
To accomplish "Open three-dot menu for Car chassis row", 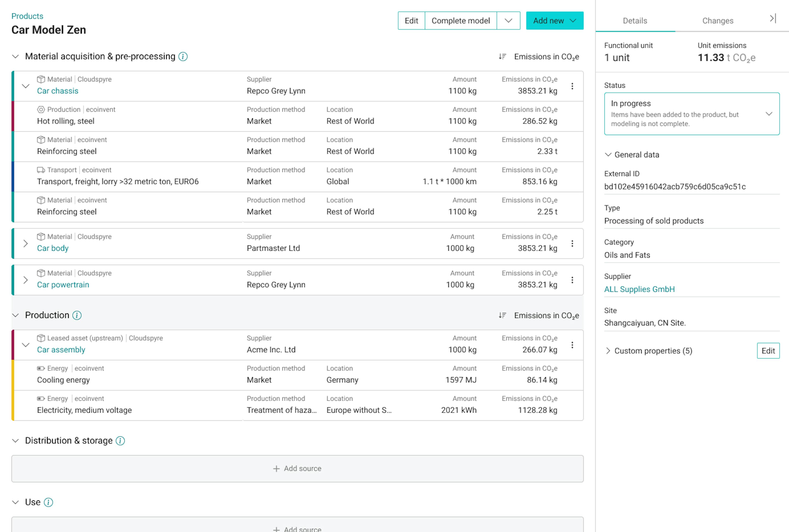I will pyautogui.click(x=572, y=86).
